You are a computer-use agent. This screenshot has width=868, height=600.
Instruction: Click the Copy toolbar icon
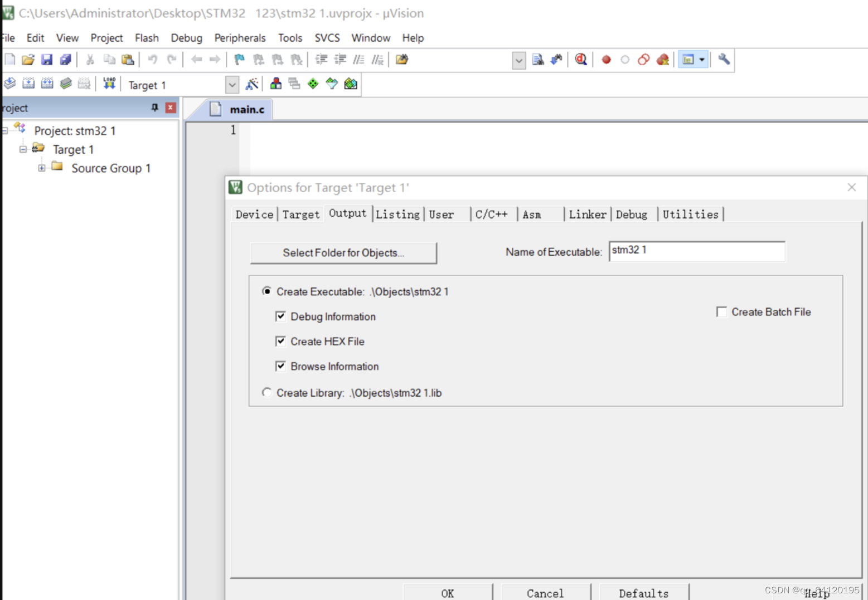point(109,60)
